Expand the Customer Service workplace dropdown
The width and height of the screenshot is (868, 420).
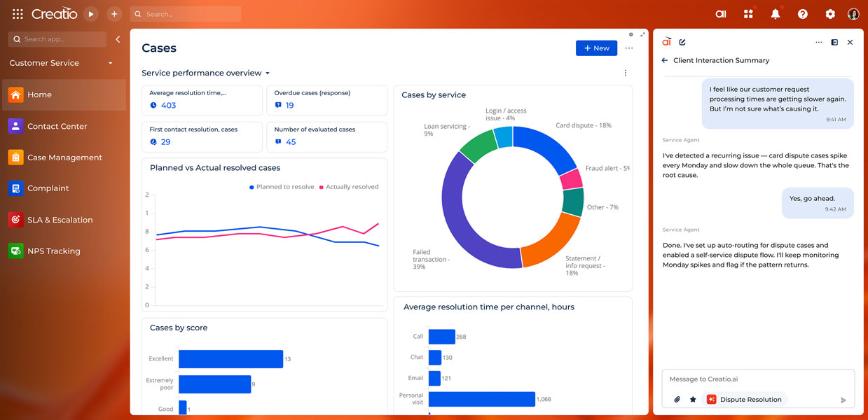tap(110, 63)
